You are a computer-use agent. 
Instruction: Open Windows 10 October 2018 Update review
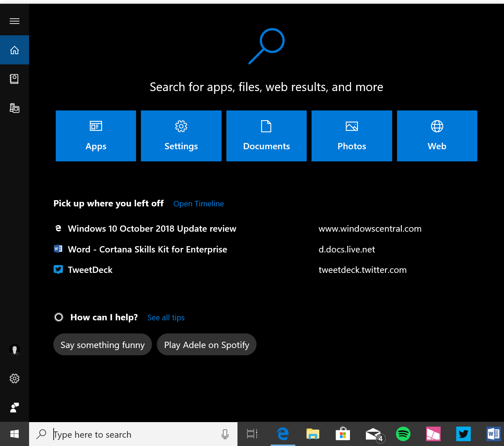(152, 229)
